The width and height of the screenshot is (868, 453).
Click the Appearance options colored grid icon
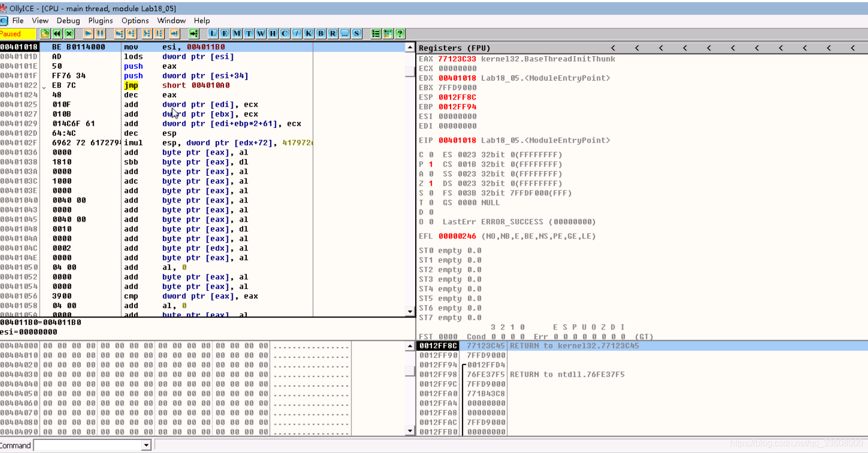click(388, 34)
